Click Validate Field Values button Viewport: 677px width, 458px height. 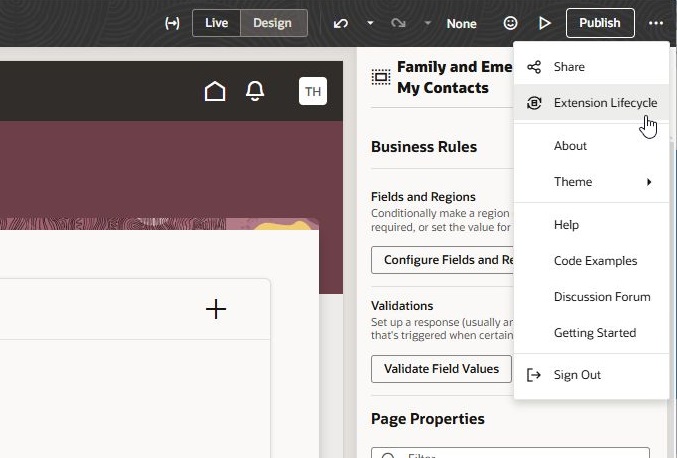[x=441, y=369]
